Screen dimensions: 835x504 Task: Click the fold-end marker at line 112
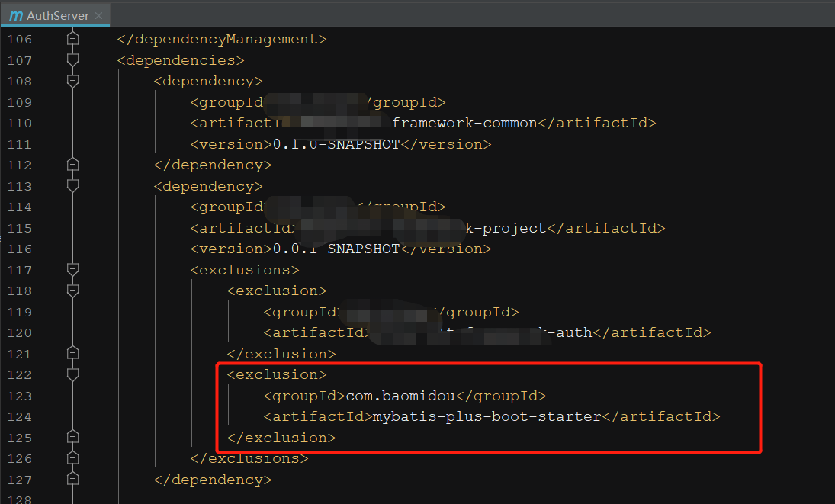pos(72,165)
